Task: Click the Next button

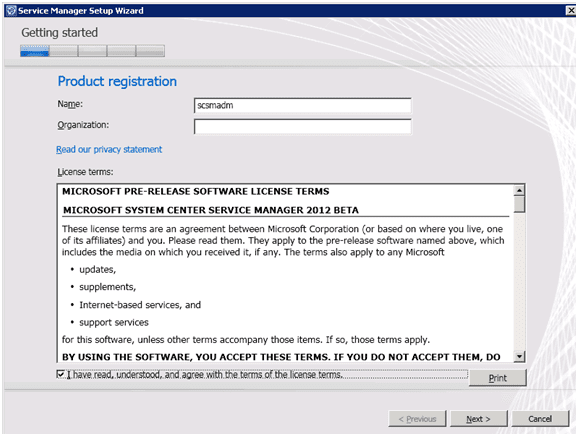Action: (x=478, y=419)
